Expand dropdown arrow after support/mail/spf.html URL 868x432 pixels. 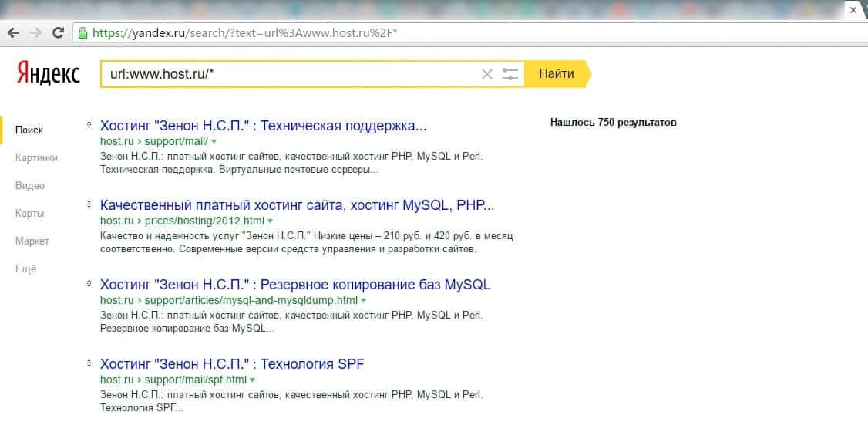(252, 380)
